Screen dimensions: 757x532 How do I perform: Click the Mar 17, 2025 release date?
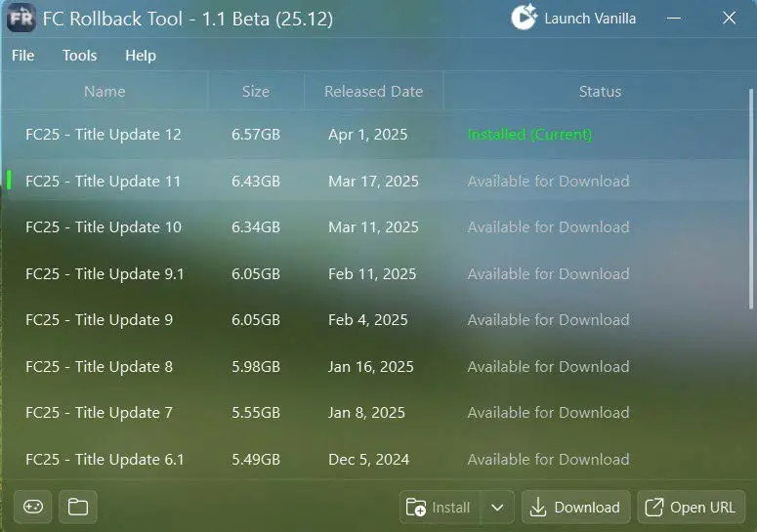tap(373, 182)
